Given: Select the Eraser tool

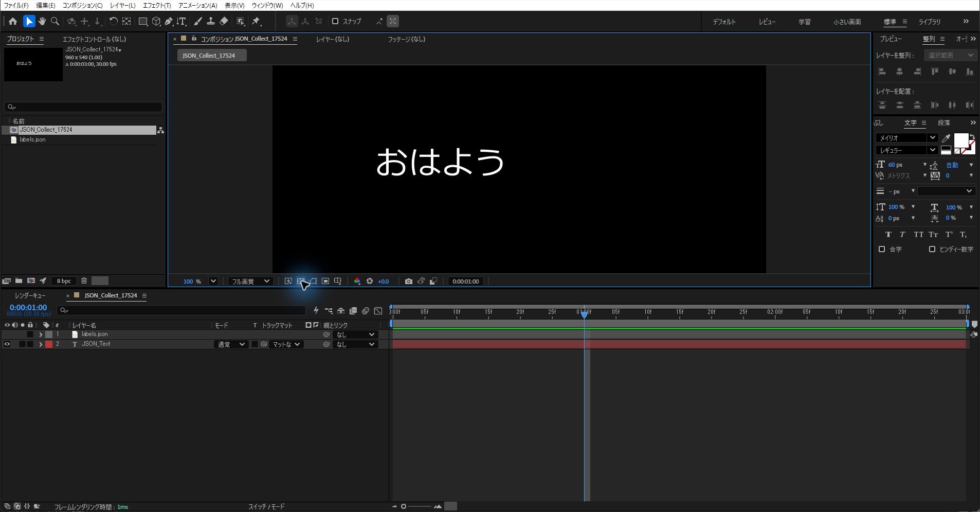Looking at the screenshot, I should click(x=224, y=21).
